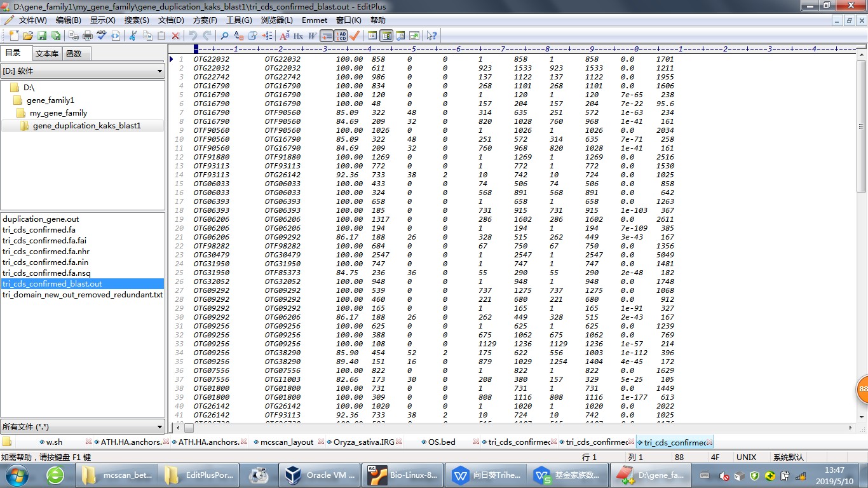Click the spell check ABC icon
This screenshot has width=868, height=488.
click(x=101, y=36)
